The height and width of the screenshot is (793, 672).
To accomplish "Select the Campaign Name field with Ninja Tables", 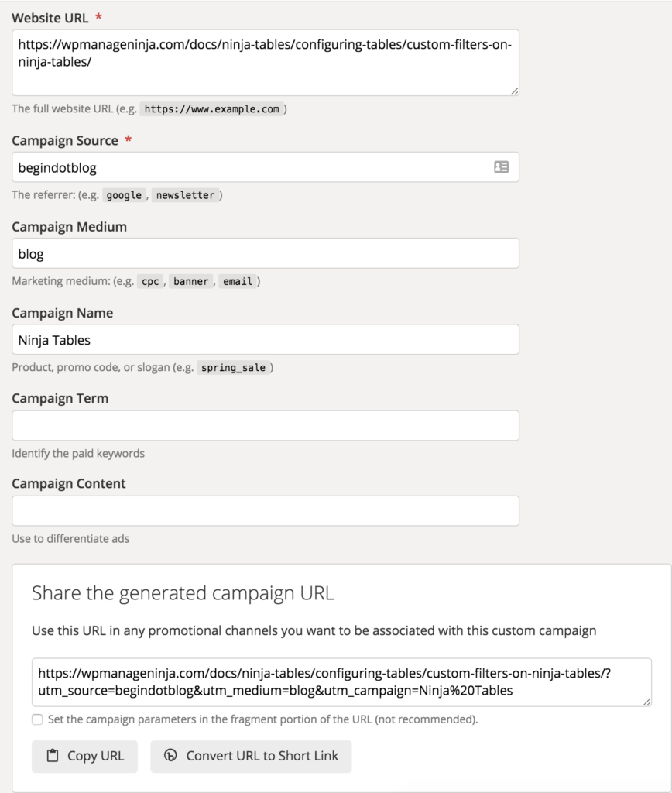I will click(266, 339).
